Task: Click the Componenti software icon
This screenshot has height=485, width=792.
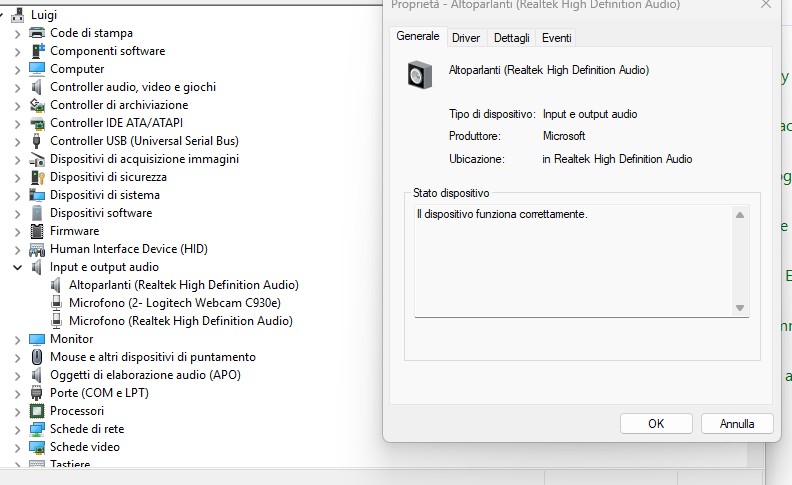Action: point(37,51)
